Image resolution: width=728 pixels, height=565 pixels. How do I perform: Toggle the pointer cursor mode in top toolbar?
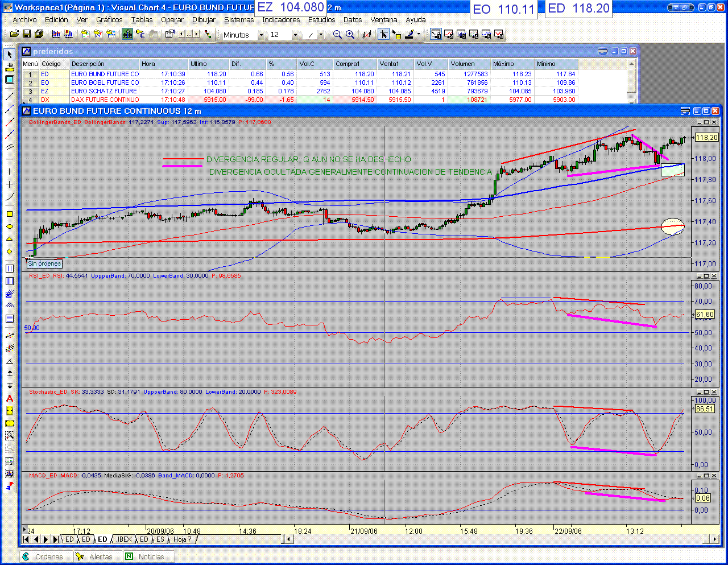coord(384,35)
